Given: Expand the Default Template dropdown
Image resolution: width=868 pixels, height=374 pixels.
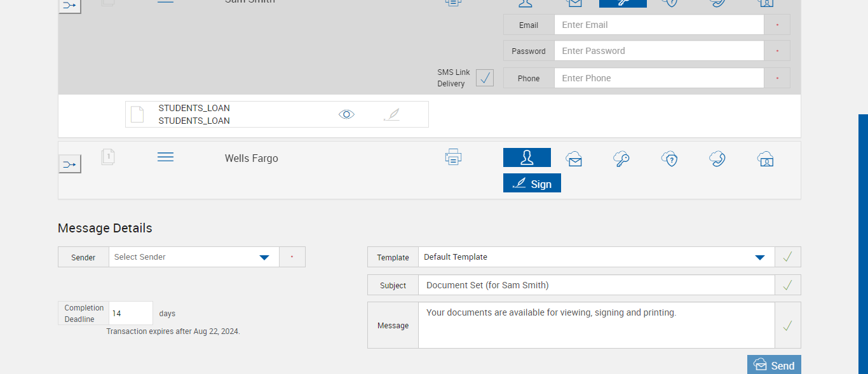Looking at the screenshot, I should point(759,257).
